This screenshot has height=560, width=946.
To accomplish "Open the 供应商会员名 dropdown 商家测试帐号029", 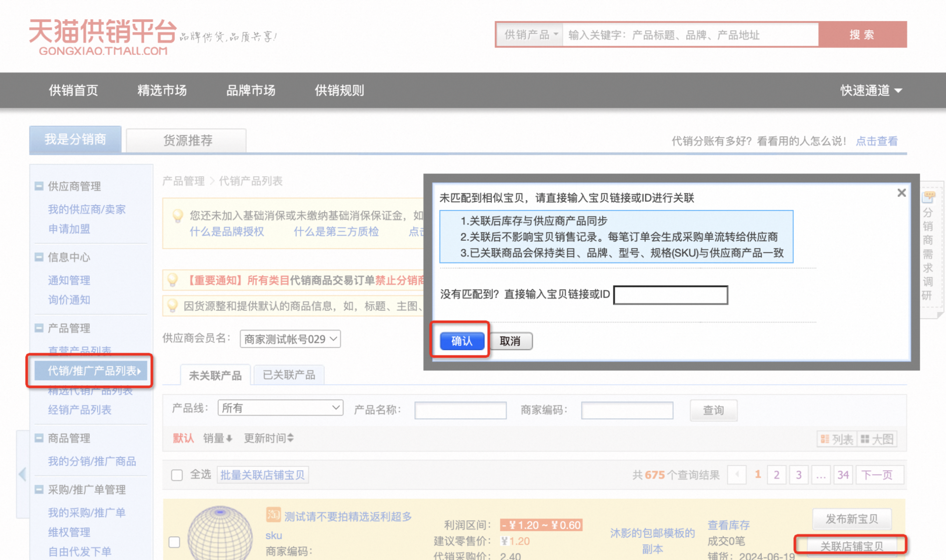I will pyautogui.click(x=290, y=339).
